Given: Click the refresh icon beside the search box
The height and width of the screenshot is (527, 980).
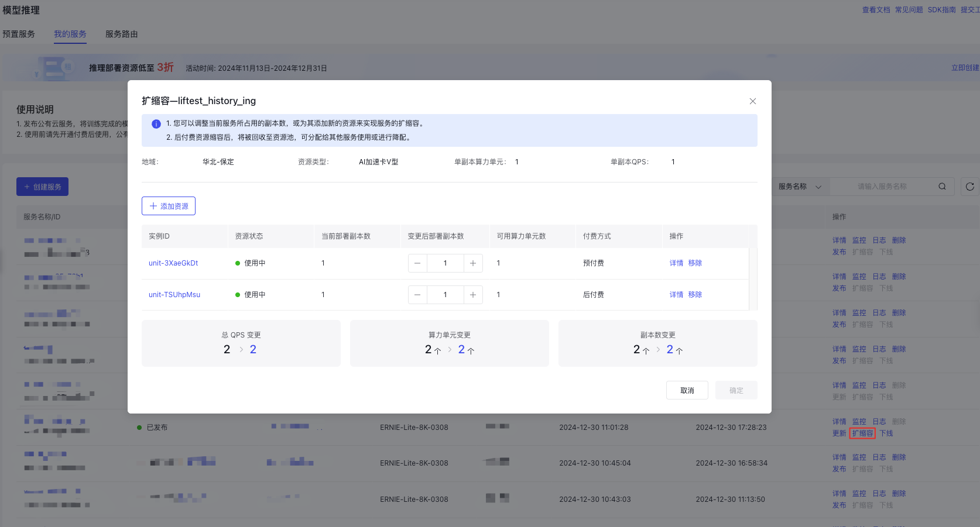Looking at the screenshot, I should point(969,187).
